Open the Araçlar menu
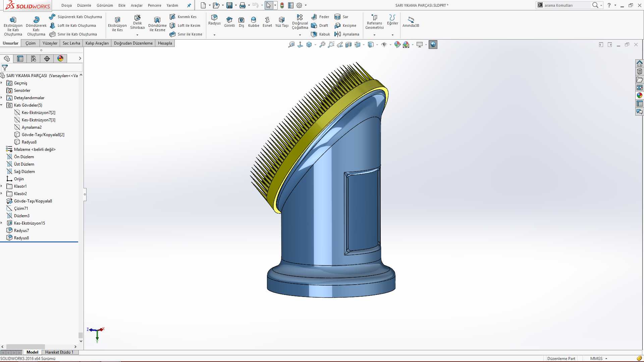Screen dimensions: 644x362 [x=137, y=5]
